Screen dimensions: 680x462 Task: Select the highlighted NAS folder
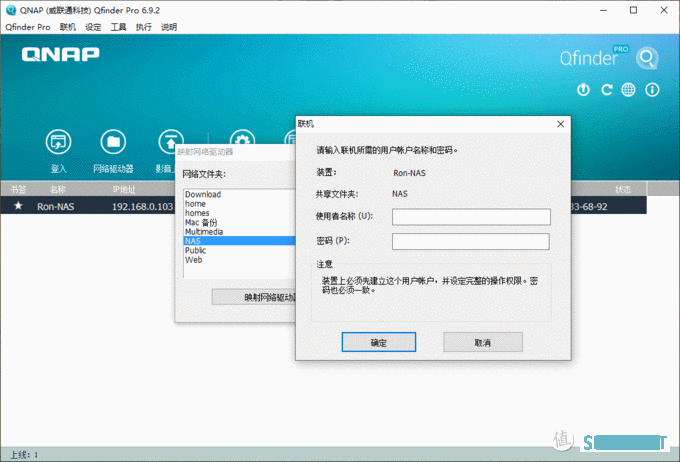pyautogui.click(x=239, y=241)
